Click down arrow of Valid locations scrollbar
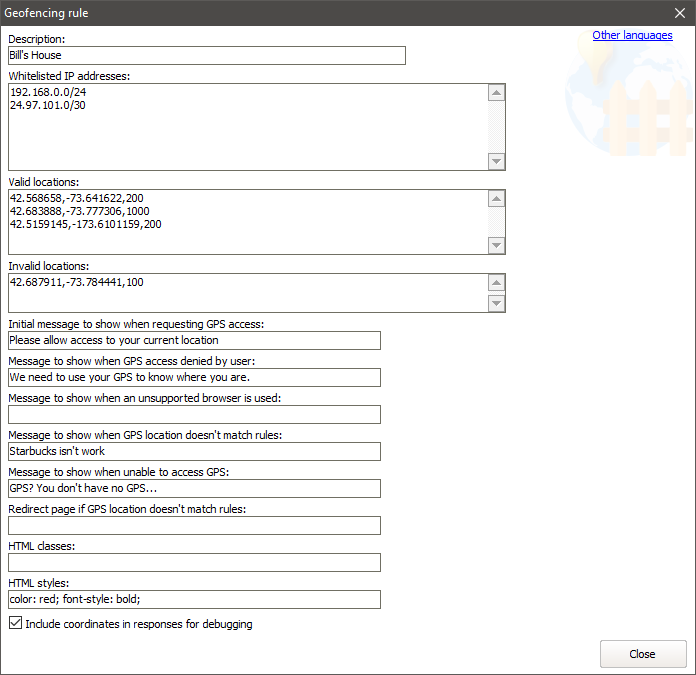The width and height of the screenshot is (696, 675). 496,245
